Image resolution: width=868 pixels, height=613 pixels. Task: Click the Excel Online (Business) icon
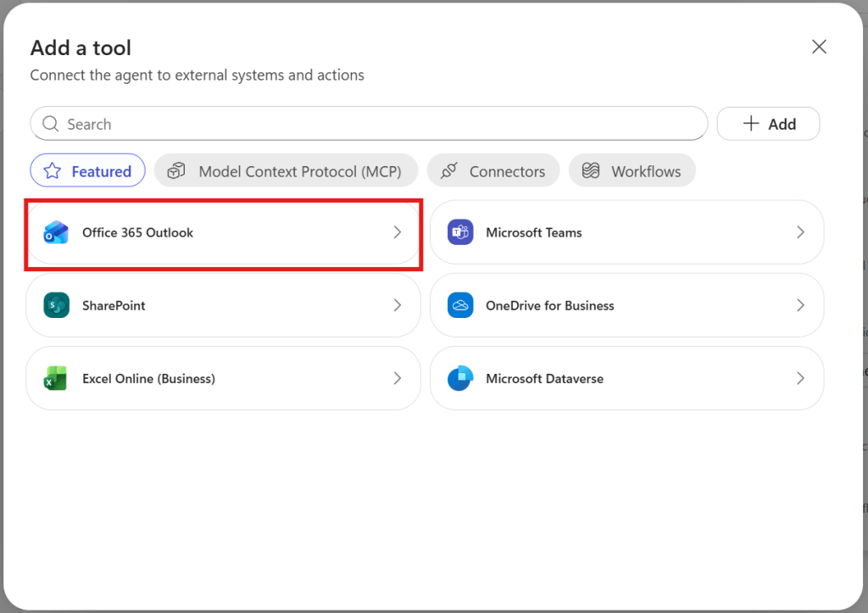55,379
